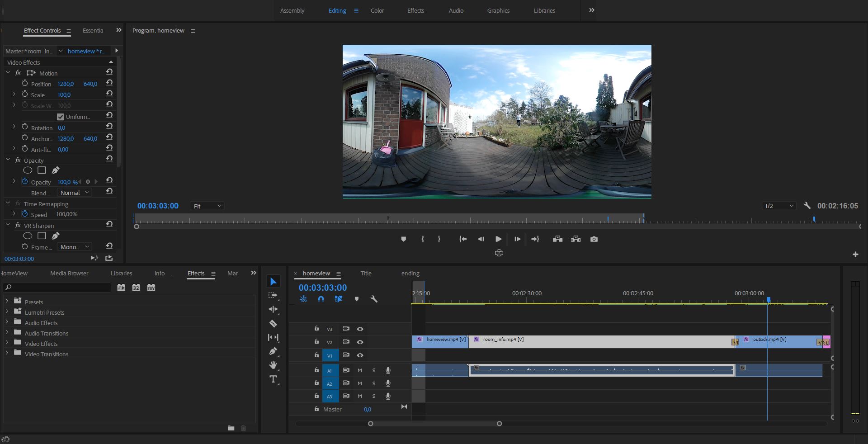
Task: Export frame with camera icon
Action: [x=594, y=239]
